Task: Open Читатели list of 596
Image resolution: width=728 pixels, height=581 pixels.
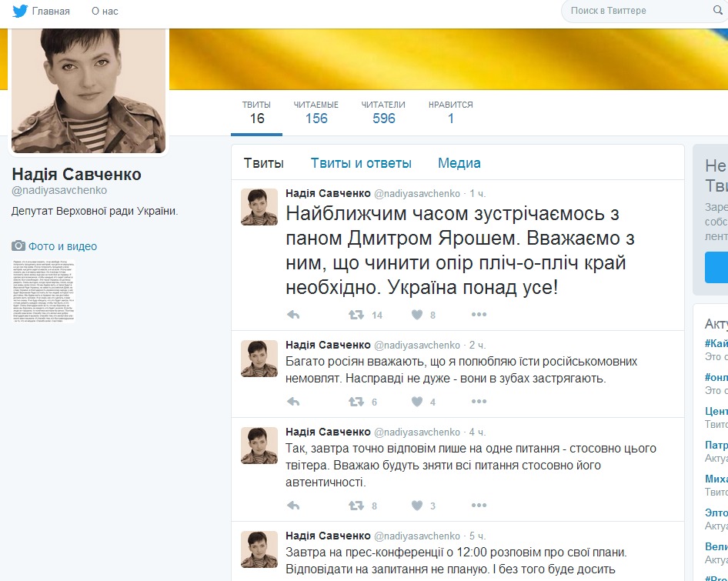Action: point(383,113)
